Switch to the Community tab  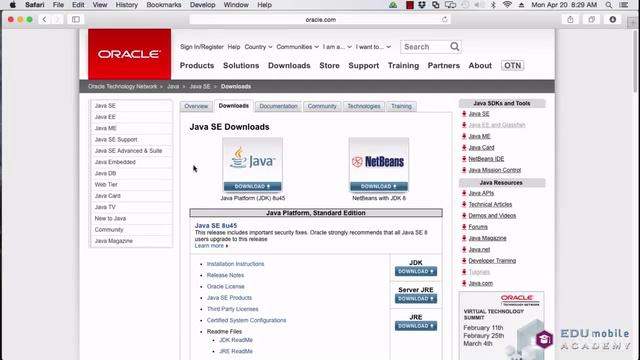322,106
